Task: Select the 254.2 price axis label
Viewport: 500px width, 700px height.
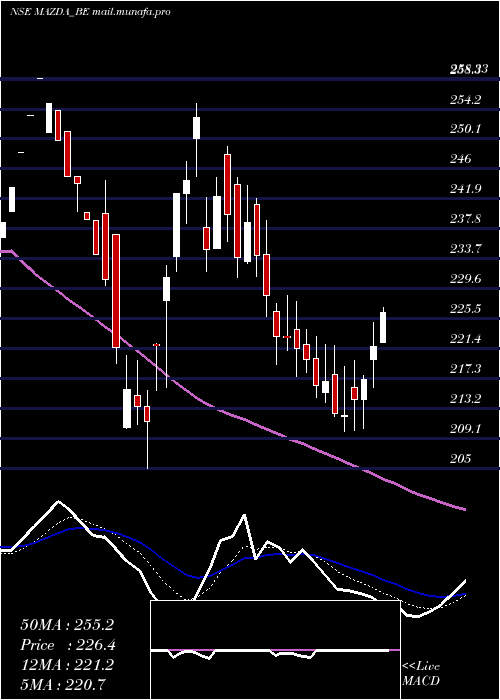Action: pos(465,99)
